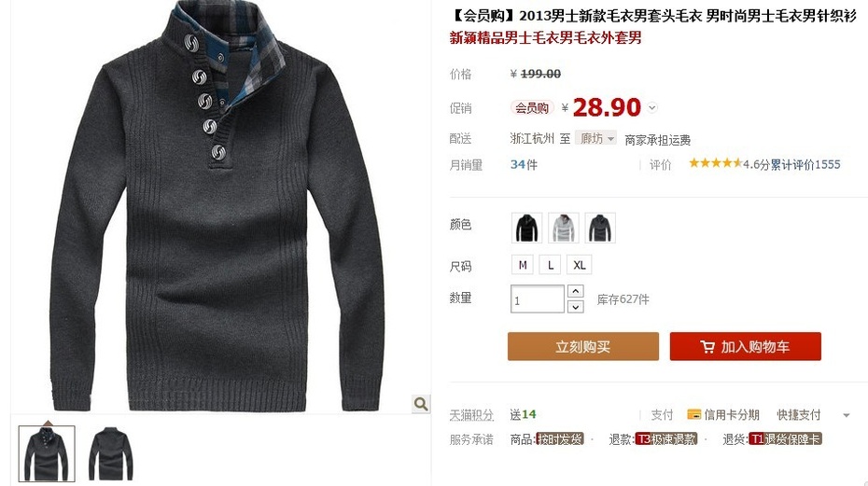Viewport: 868px width, 486px height.
Task: Open the 廊坊 delivery city dropdown
Action: [595, 138]
